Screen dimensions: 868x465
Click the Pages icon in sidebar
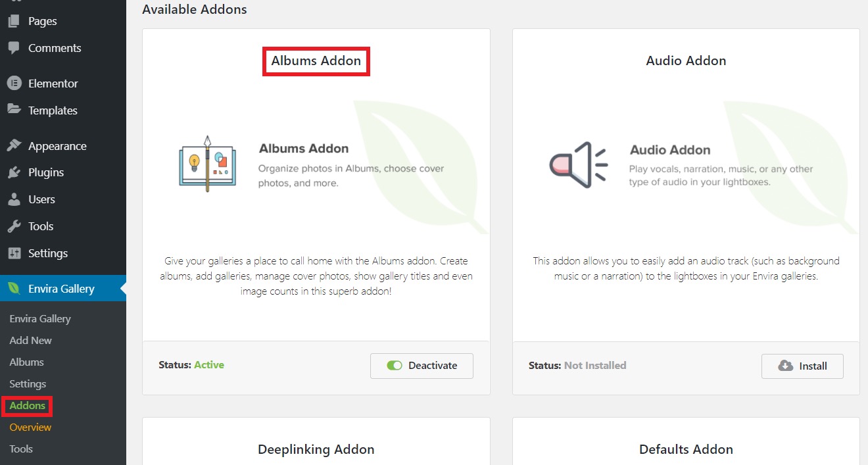point(14,21)
